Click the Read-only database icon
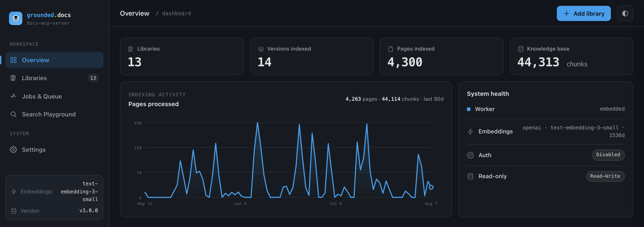Image resolution: width=644 pixels, height=227 pixels. coord(470,176)
